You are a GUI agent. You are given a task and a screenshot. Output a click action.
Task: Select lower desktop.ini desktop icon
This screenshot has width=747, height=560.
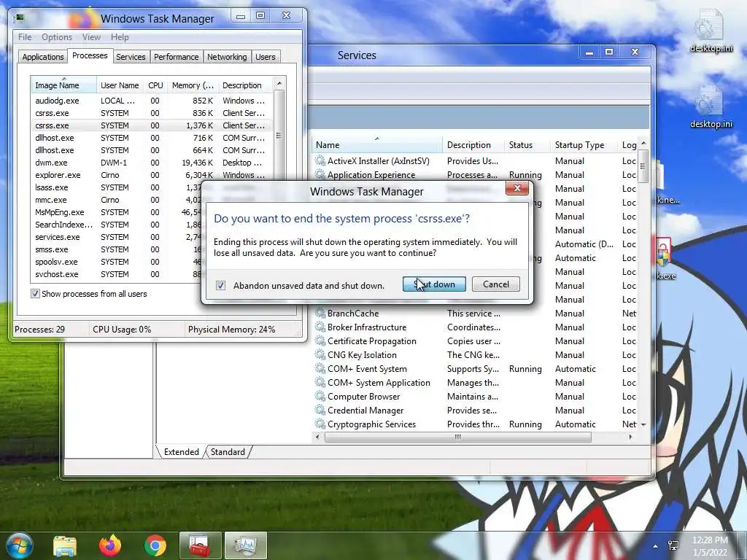(x=710, y=106)
